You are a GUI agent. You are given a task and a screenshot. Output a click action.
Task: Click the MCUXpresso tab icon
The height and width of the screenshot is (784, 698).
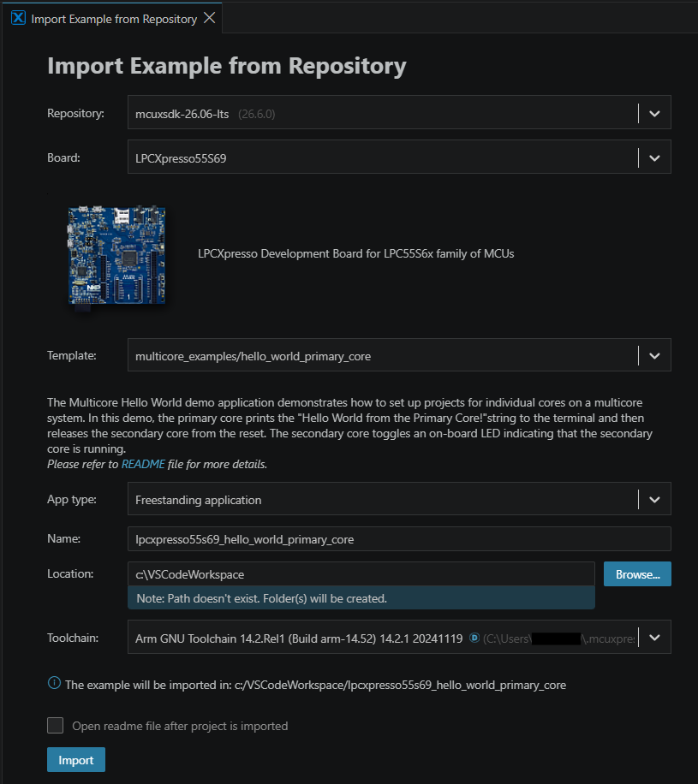click(x=19, y=18)
